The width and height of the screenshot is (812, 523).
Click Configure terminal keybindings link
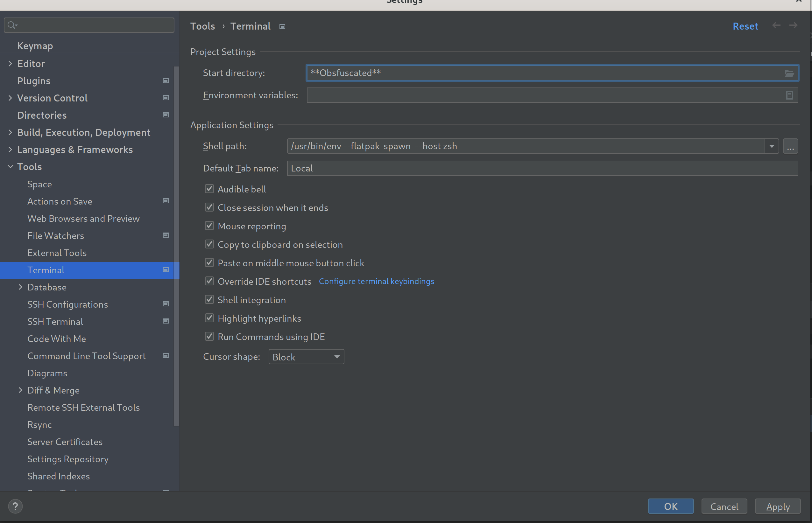coord(376,281)
